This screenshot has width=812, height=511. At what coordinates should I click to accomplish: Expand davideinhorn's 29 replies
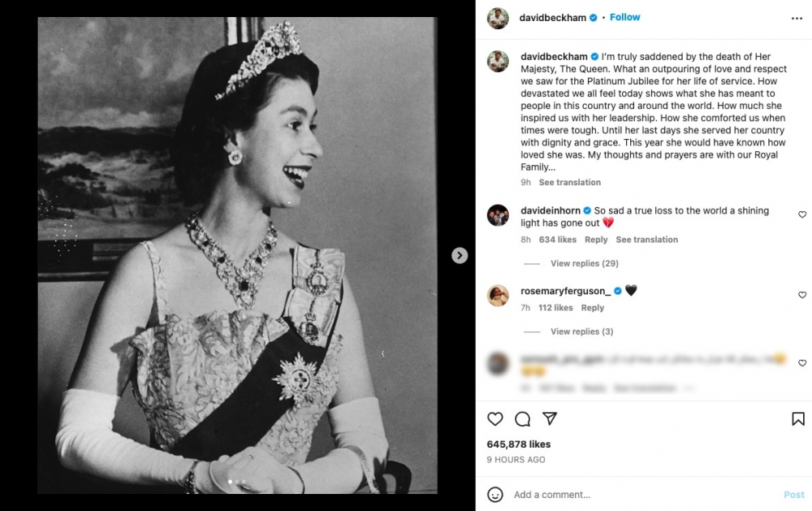[x=584, y=263]
